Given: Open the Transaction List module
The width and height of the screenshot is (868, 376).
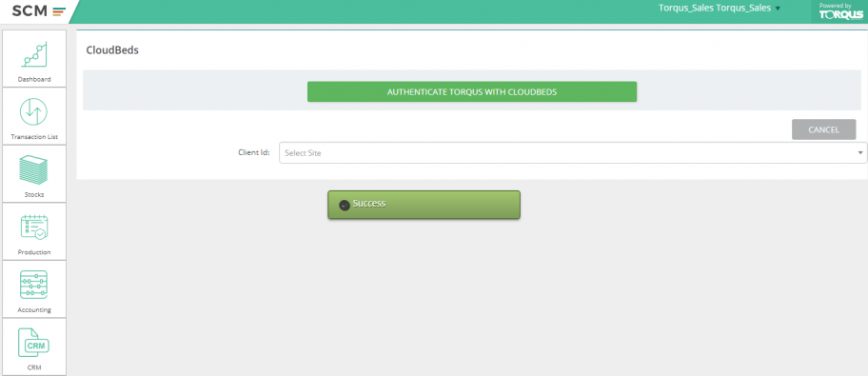Looking at the screenshot, I should point(34,116).
